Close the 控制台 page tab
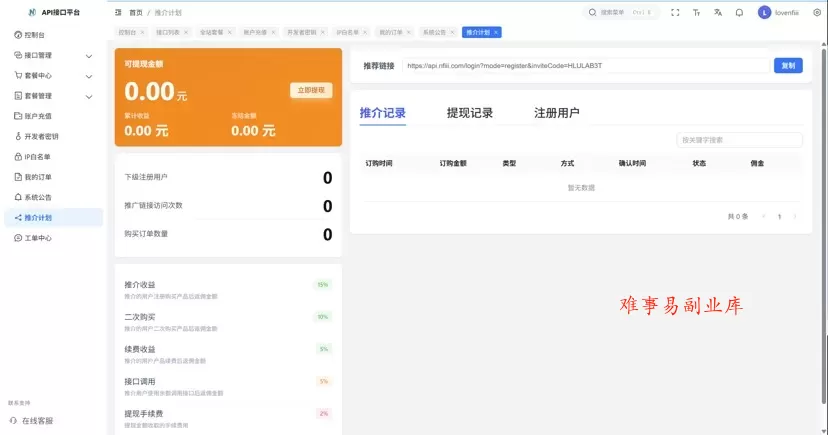Screen dimensions: 828x435 (142, 32)
